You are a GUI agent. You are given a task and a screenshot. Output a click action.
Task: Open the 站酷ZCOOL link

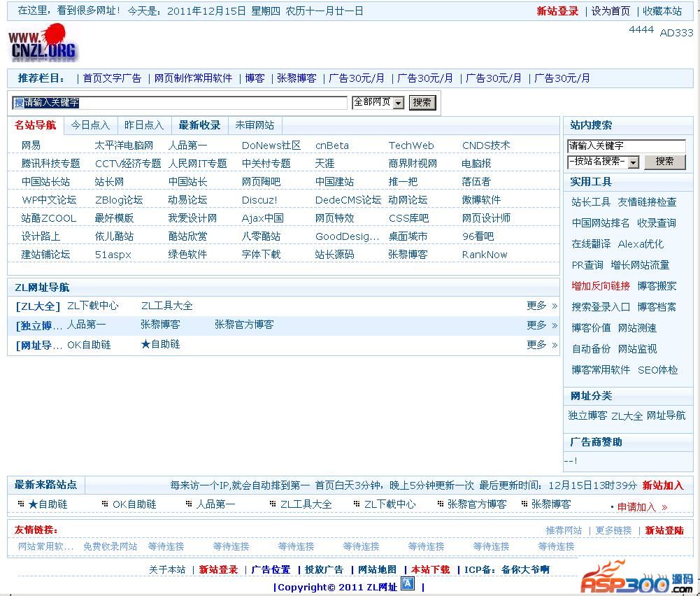tap(49, 218)
